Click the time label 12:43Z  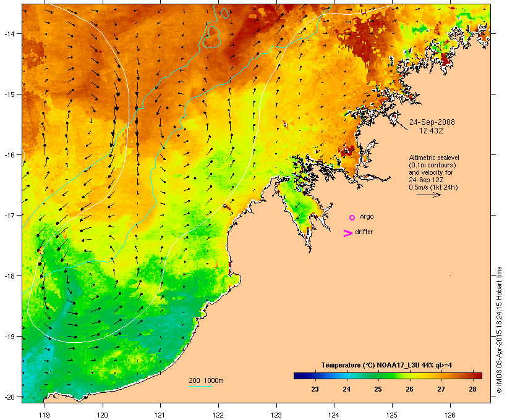pos(432,131)
